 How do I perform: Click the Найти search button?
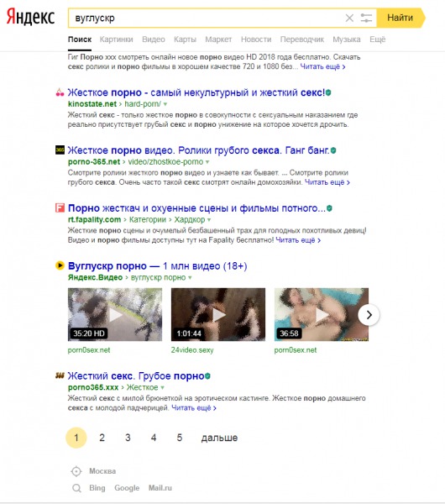click(400, 18)
